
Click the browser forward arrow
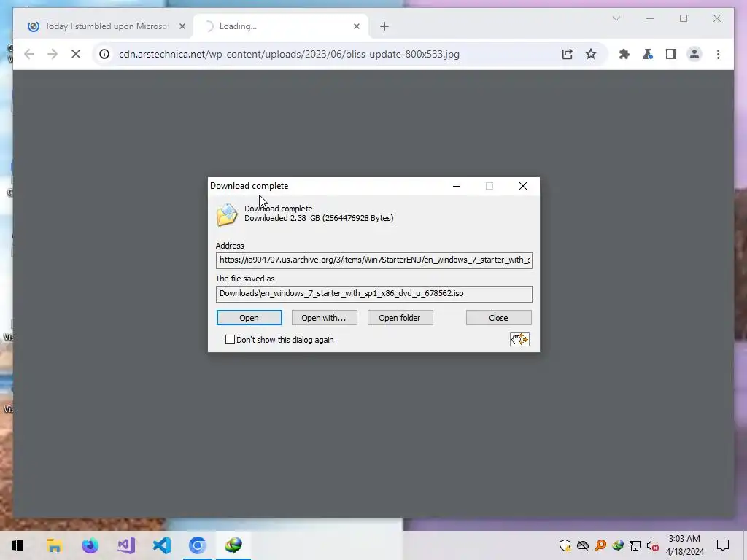click(x=53, y=54)
